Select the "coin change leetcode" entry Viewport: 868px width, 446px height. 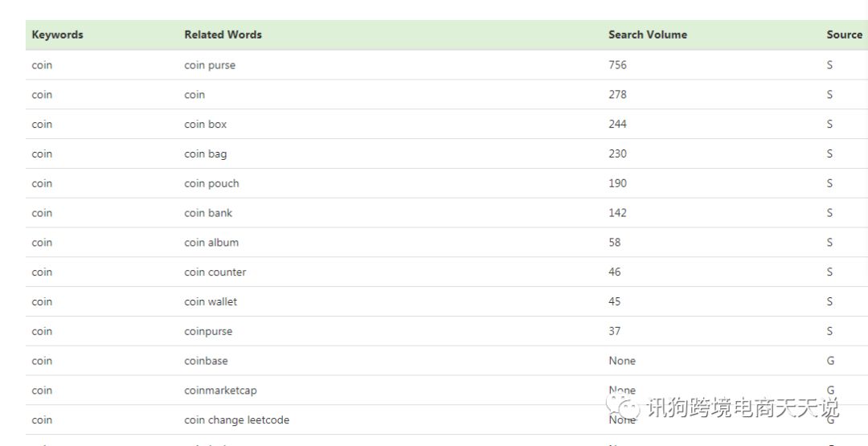pyautogui.click(x=236, y=420)
